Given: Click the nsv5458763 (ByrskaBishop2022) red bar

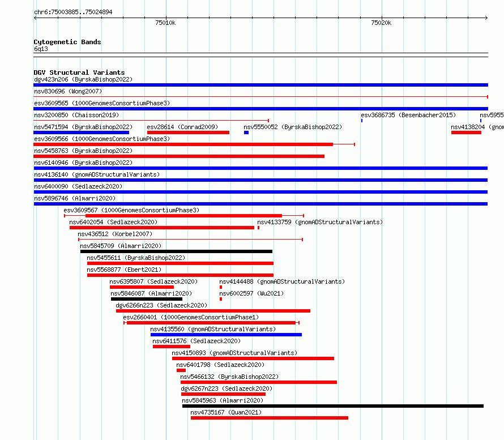Looking at the screenshot, I should tap(179, 156).
